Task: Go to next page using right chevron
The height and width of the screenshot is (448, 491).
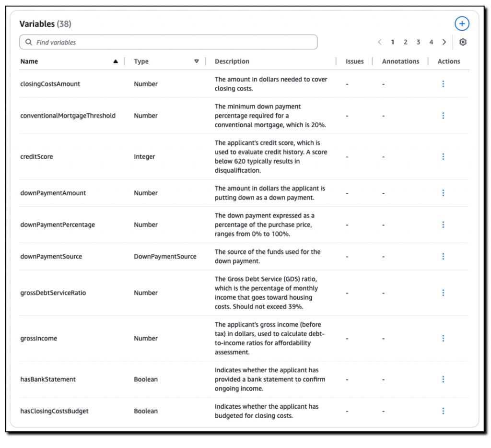Action: pos(444,42)
